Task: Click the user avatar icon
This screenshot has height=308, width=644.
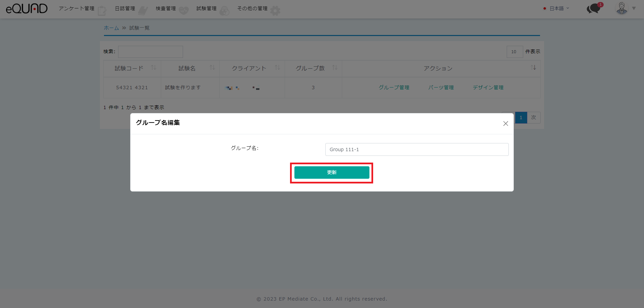Action: tap(621, 8)
